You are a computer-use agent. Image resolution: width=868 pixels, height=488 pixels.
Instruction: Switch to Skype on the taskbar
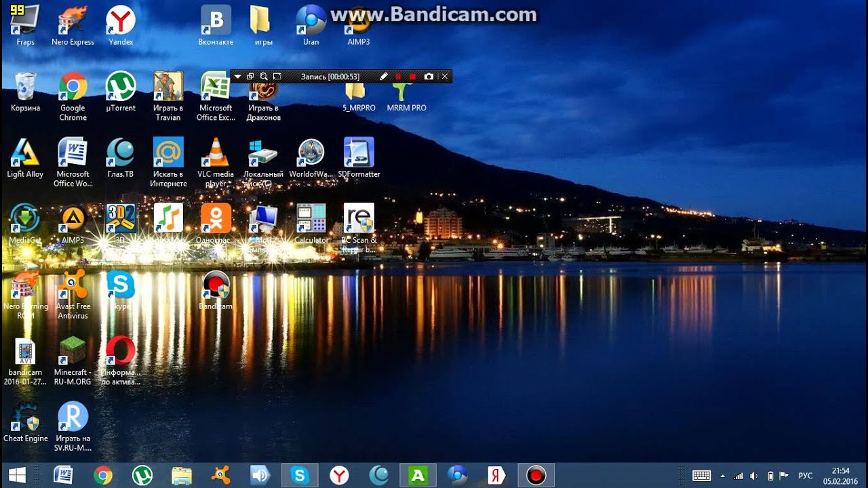(x=300, y=475)
